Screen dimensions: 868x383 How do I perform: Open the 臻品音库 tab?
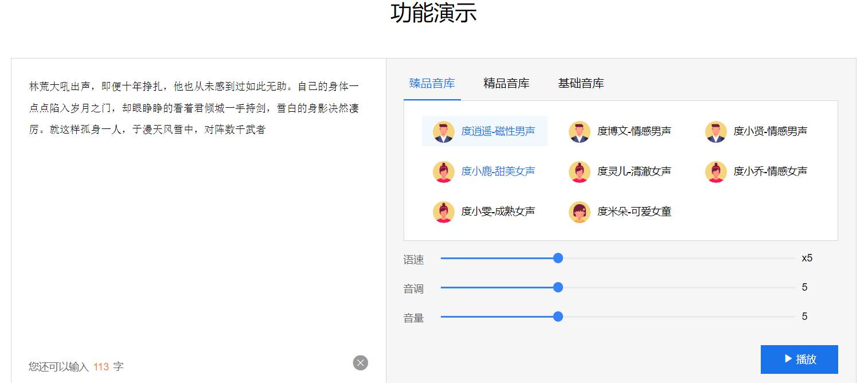432,83
